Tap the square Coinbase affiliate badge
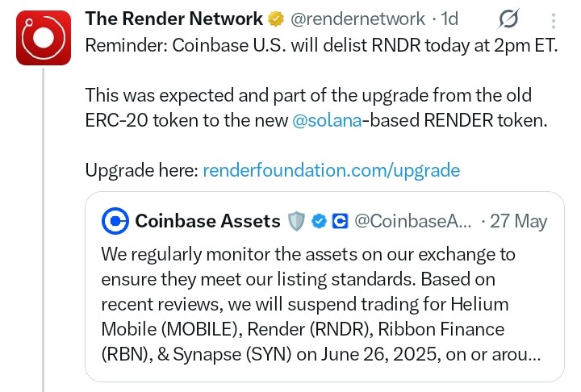 [x=340, y=221]
